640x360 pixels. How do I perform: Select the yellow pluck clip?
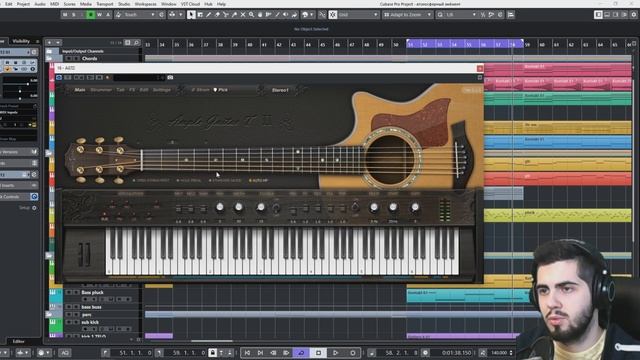tap(557, 215)
